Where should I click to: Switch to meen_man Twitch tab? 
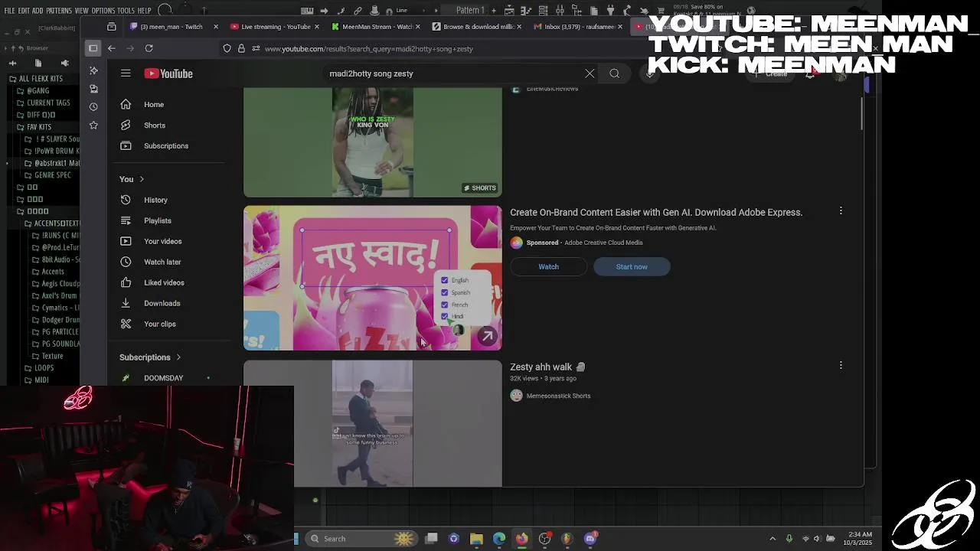click(171, 26)
